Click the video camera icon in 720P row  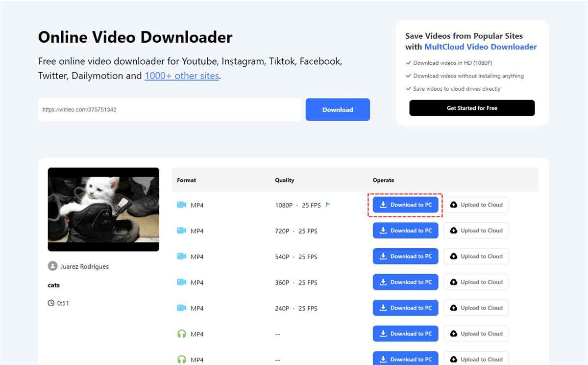click(182, 231)
